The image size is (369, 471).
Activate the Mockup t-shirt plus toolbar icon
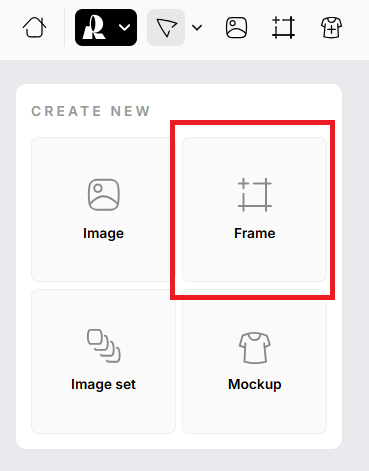click(331, 27)
